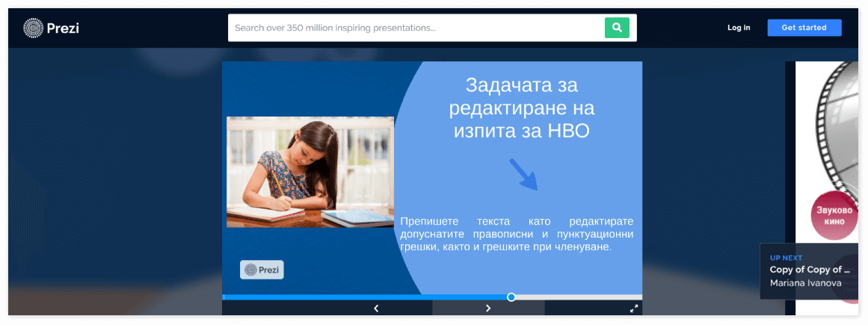Go to previous slide arrow
This screenshot has width=868, height=325.
click(376, 309)
